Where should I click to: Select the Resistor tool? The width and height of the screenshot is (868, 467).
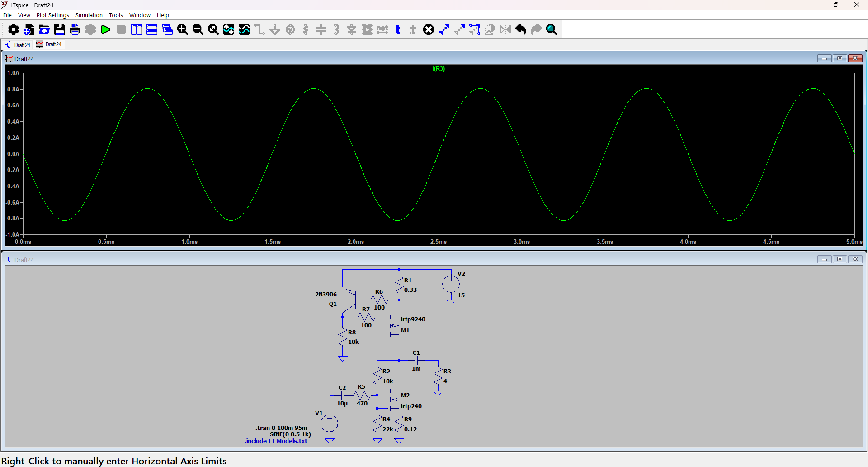coord(306,29)
